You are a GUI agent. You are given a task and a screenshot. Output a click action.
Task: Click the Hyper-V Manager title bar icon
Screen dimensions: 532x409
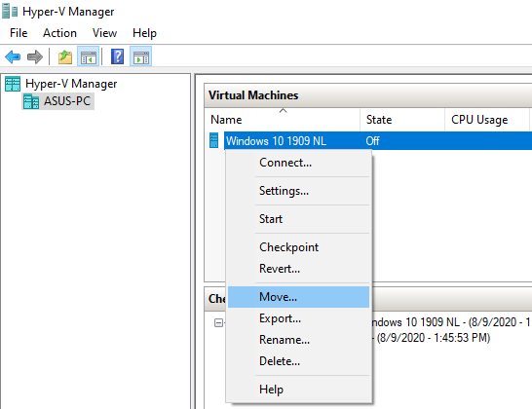10,11
